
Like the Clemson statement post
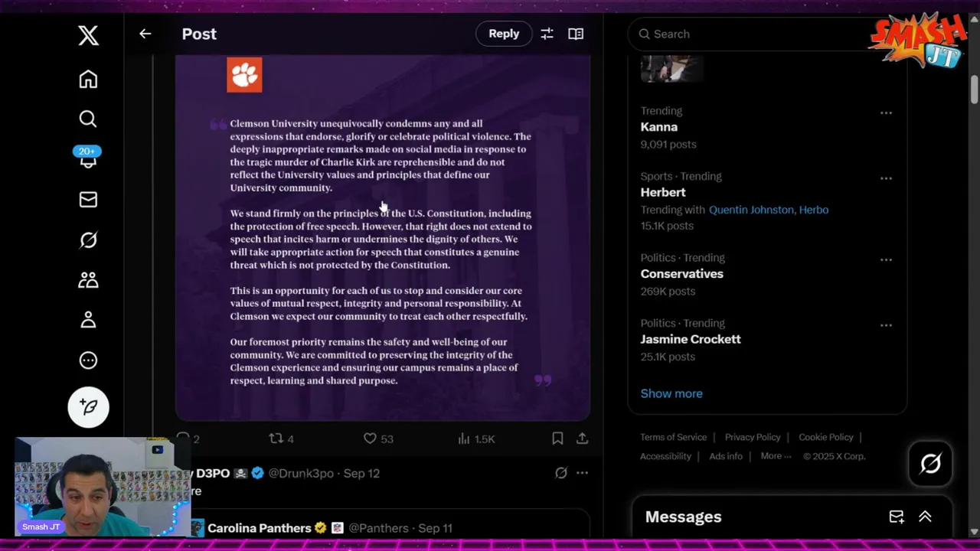point(378,439)
